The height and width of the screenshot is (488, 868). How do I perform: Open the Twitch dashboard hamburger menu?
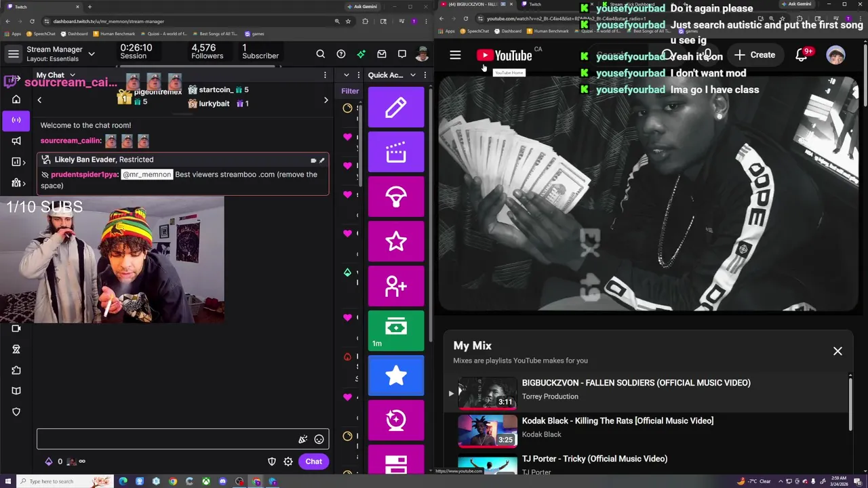[x=14, y=54]
